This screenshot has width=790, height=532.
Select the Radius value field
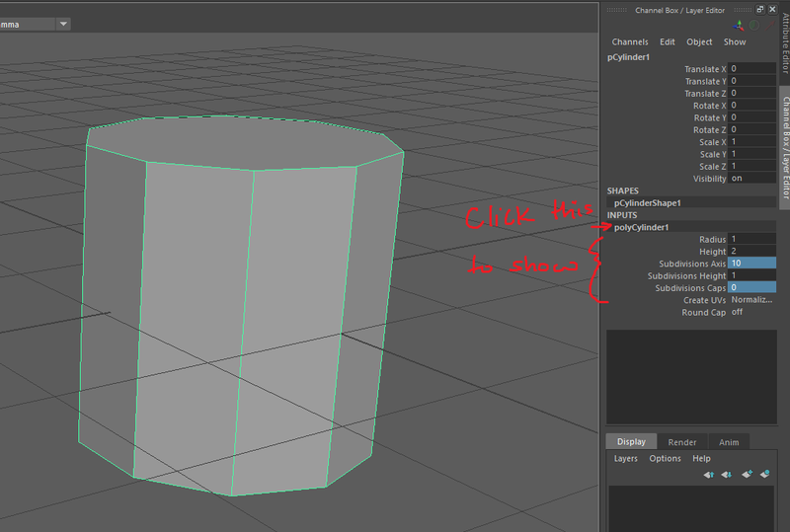click(751, 239)
